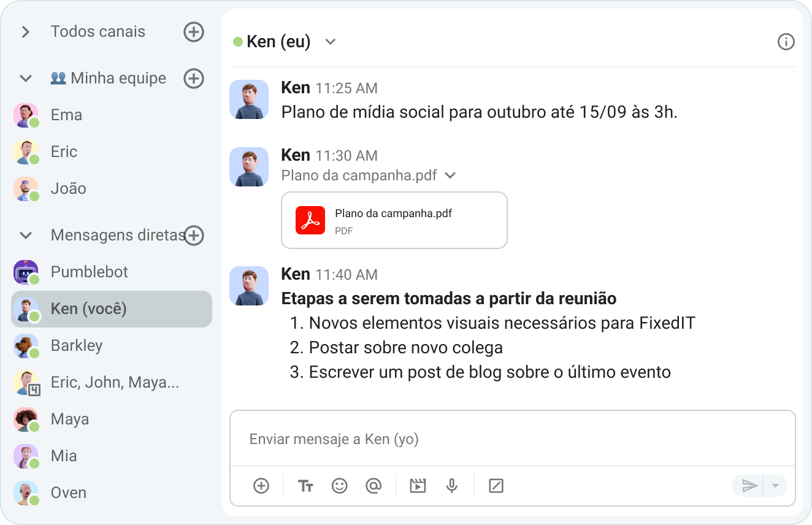Open the emoji picker icon

tap(340, 485)
